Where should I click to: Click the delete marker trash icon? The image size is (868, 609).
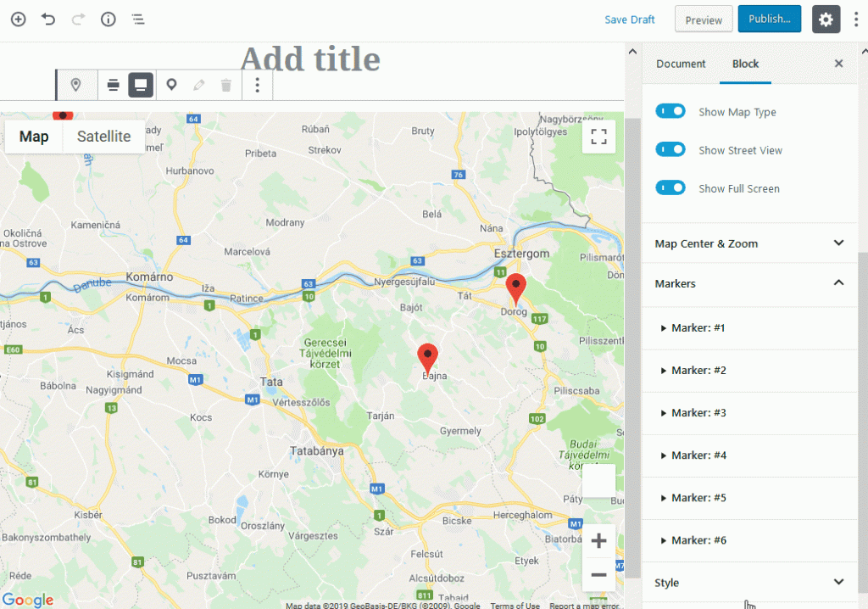[x=225, y=85]
